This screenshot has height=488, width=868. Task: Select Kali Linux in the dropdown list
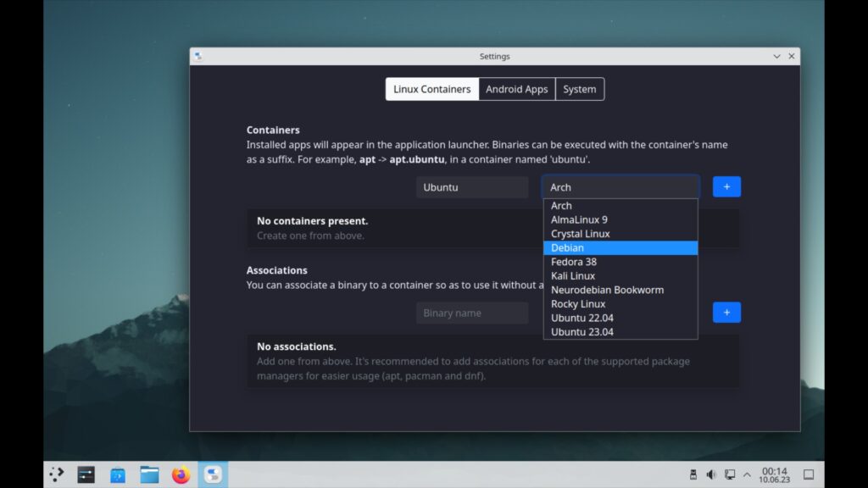pos(620,275)
